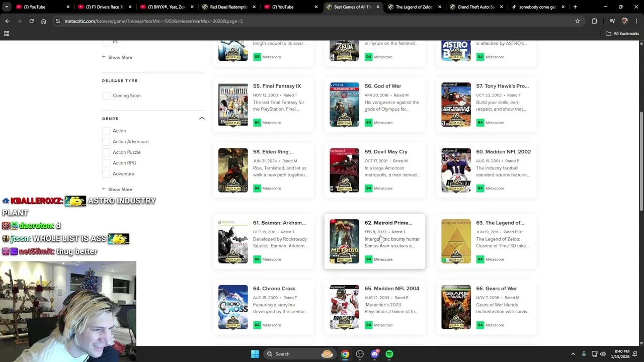Check the Action genre filter
This screenshot has width=644, height=362.
coord(106,131)
